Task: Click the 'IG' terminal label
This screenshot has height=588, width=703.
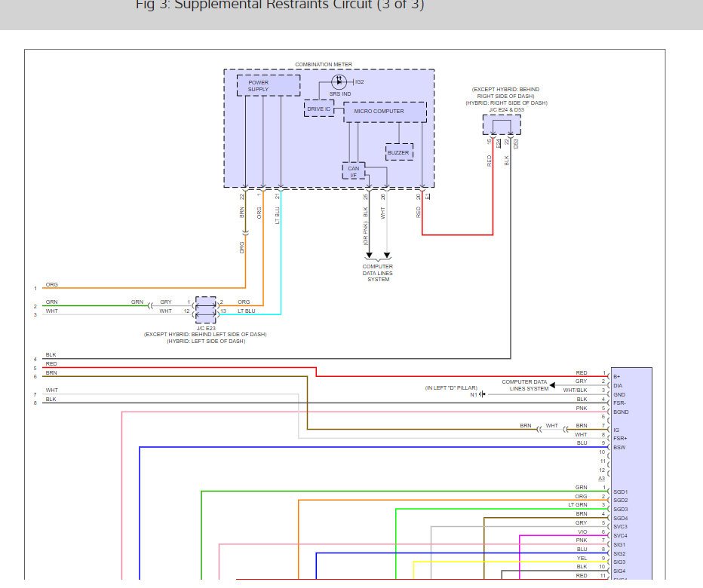Action: (x=616, y=430)
